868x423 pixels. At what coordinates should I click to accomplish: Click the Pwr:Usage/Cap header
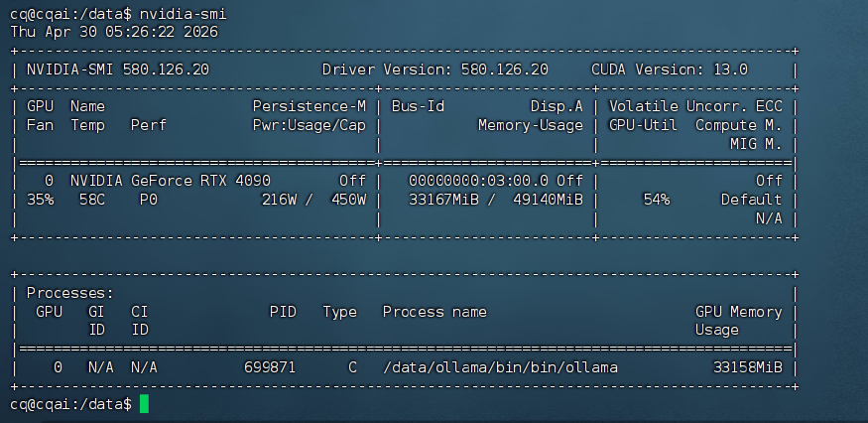click(x=310, y=126)
